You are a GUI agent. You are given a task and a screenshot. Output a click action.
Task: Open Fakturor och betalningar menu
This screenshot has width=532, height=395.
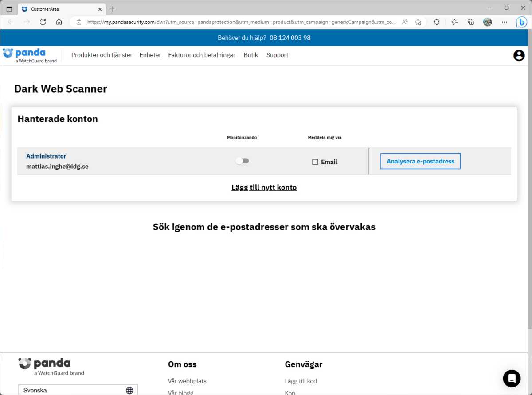[202, 55]
